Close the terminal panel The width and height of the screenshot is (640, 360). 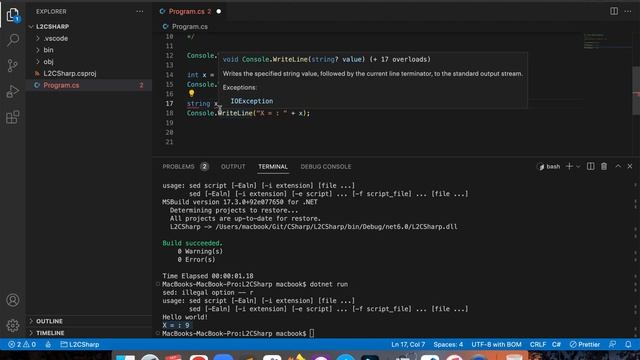coord(630,166)
